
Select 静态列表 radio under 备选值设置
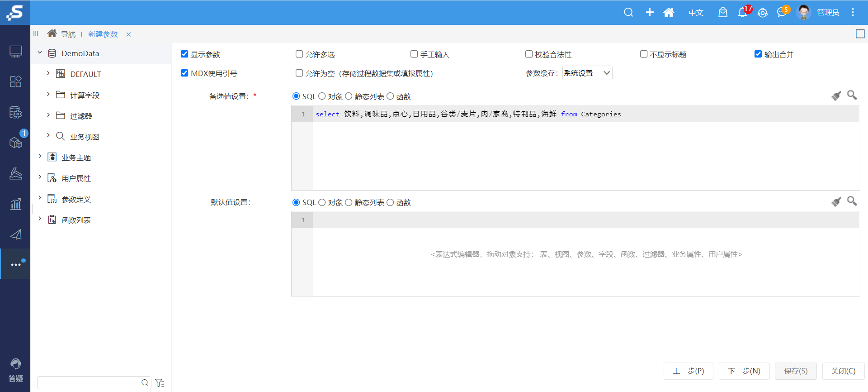coord(349,96)
